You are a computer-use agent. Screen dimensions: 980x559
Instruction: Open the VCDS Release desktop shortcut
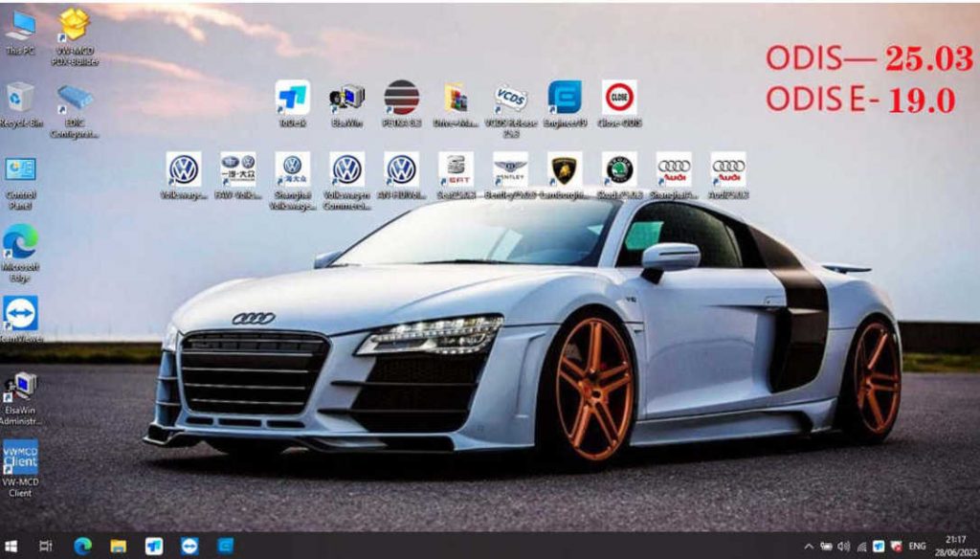point(511,100)
